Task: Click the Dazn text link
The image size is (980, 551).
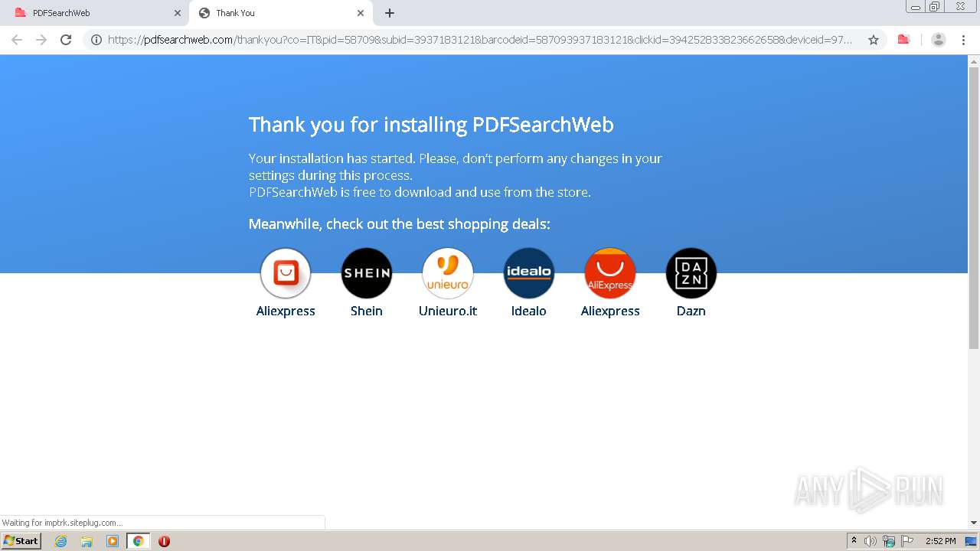Action: pyautogui.click(x=691, y=311)
